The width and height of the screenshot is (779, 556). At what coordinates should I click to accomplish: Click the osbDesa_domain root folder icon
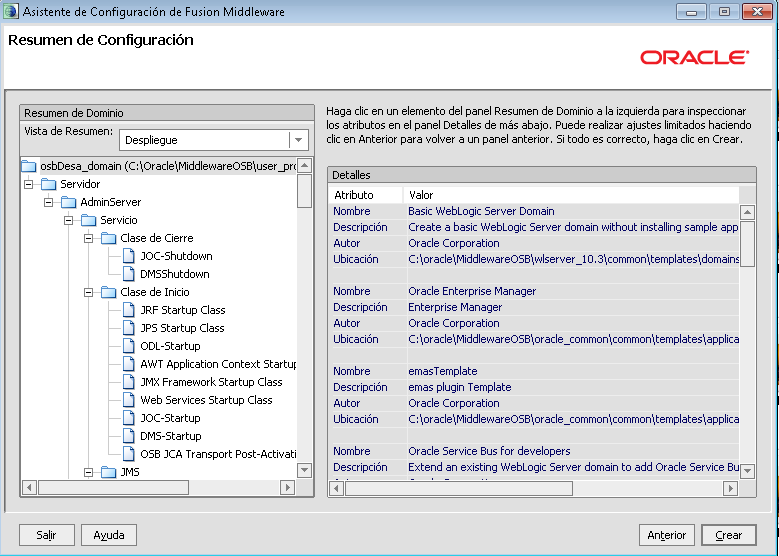point(29,166)
